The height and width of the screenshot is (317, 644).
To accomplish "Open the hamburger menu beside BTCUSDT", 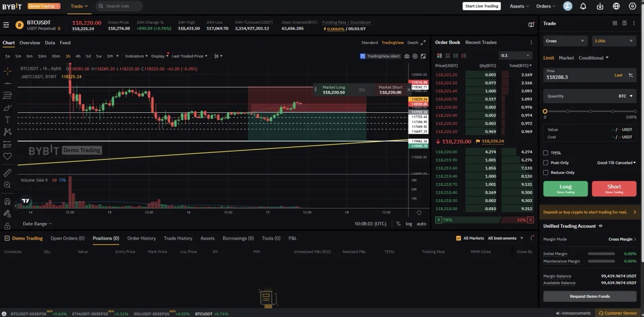I will (6, 25).
